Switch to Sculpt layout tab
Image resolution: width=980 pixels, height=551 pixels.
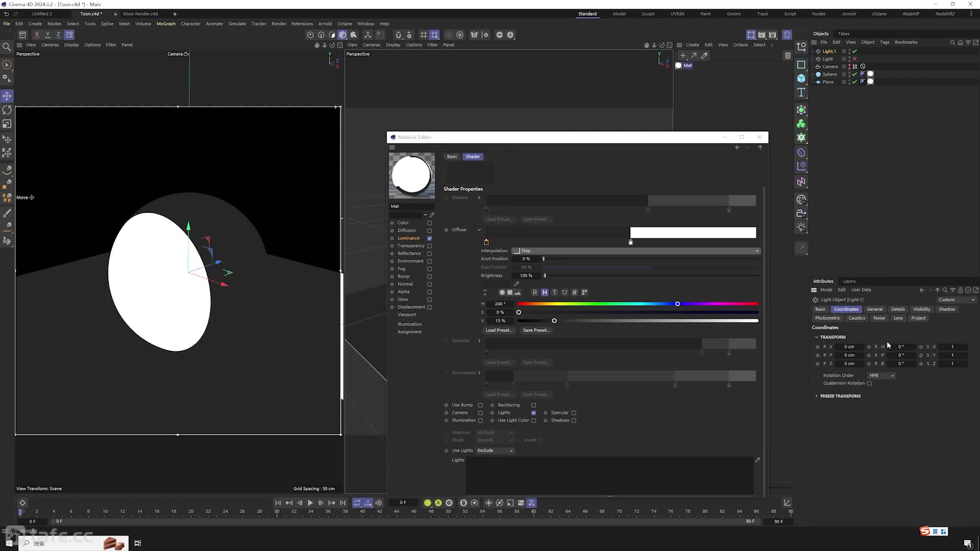[x=648, y=14]
